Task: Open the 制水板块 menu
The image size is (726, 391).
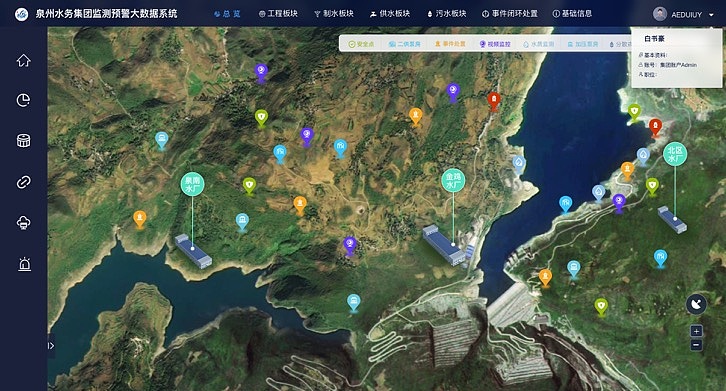Action: [x=334, y=14]
